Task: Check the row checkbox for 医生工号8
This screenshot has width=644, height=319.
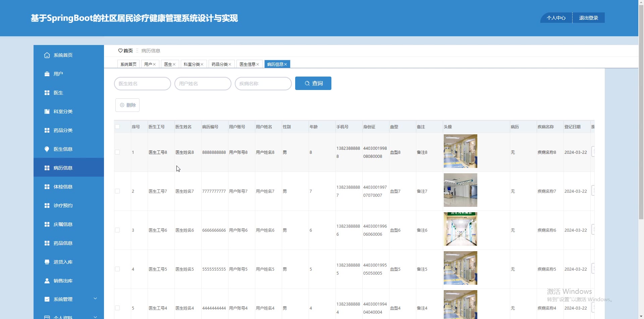Action: point(117,152)
